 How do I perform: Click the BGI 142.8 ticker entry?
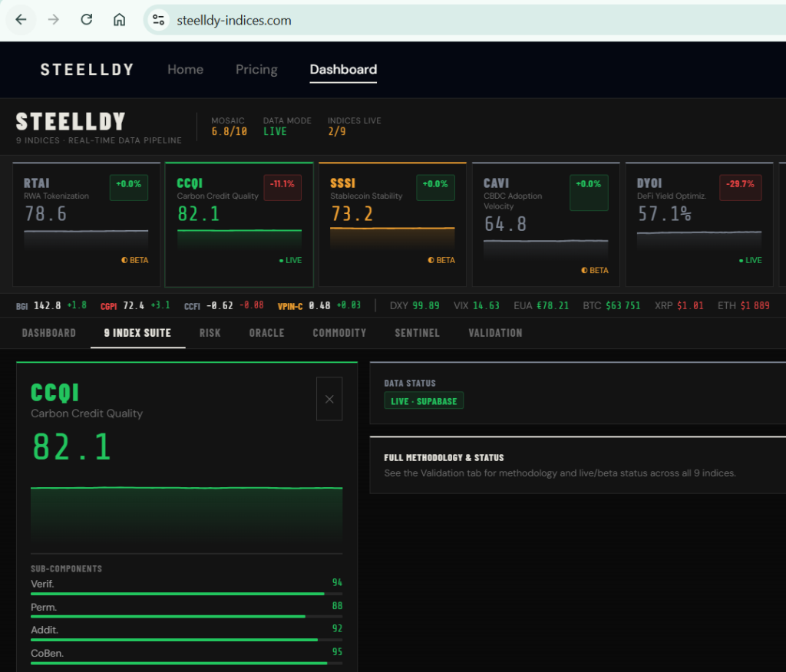click(x=51, y=305)
